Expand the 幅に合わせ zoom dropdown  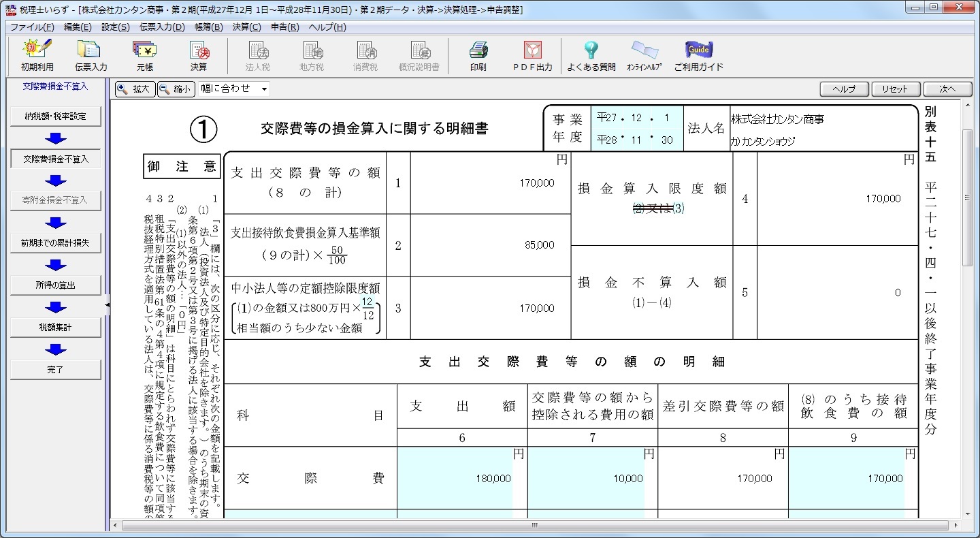[263, 89]
